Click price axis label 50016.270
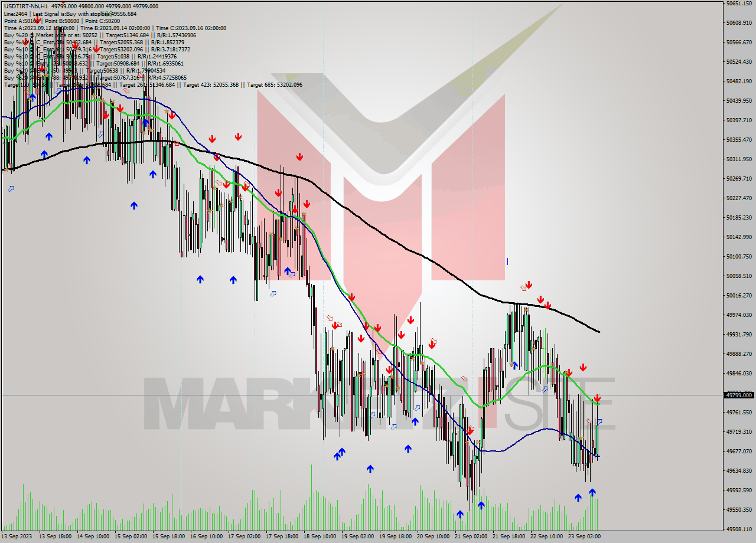756x543 pixels. pyautogui.click(x=739, y=295)
